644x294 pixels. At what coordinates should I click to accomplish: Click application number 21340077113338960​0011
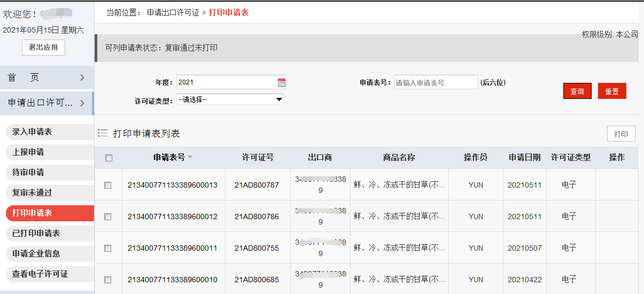[x=173, y=248]
